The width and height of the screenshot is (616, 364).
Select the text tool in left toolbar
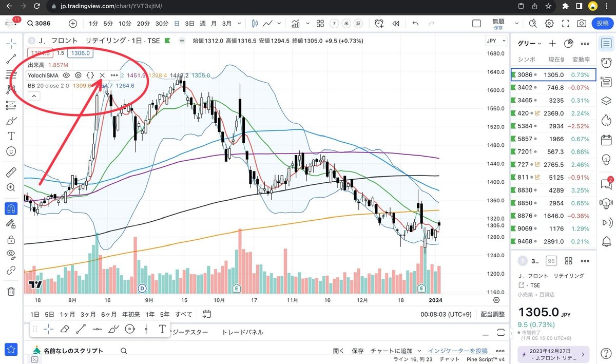pos(11,136)
